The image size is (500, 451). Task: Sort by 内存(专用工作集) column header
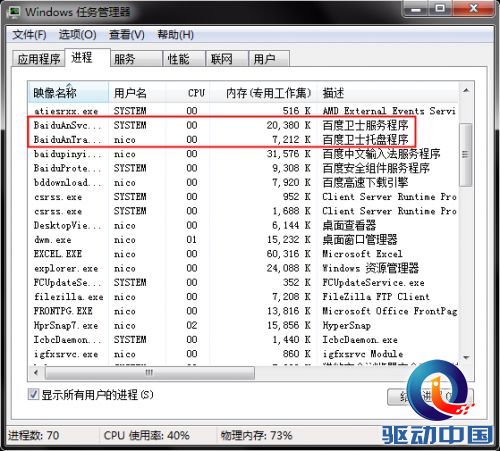click(263, 93)
